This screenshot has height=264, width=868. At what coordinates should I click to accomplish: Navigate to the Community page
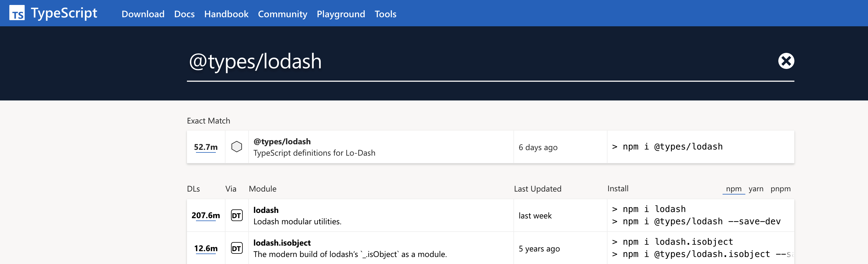coord(282,14)
